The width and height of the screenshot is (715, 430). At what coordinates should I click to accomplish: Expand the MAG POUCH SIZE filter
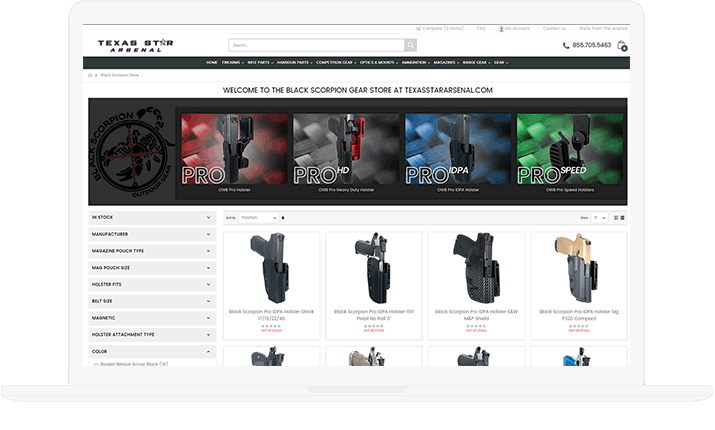click(152, 268)
